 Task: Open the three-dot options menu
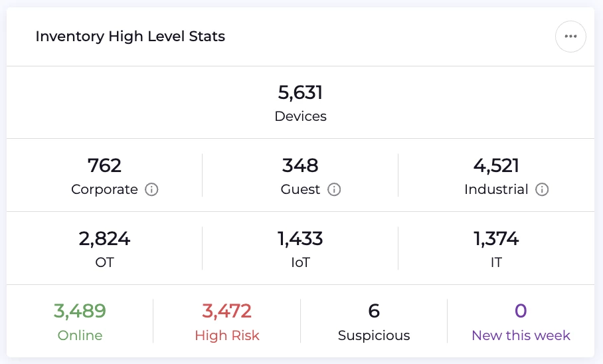[570, 37]
